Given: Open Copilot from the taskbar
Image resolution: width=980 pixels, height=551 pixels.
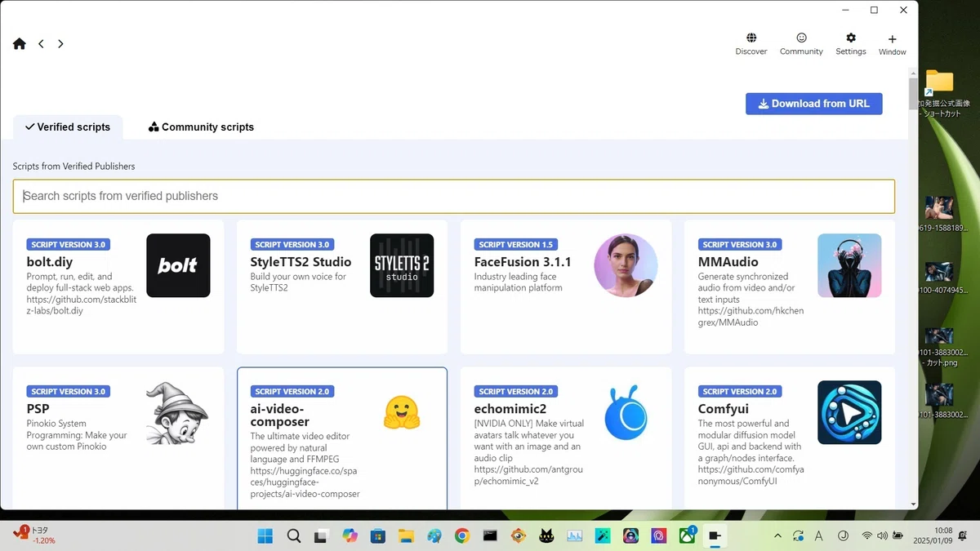Looking at the screenshot, I should (x=350, y=536).
